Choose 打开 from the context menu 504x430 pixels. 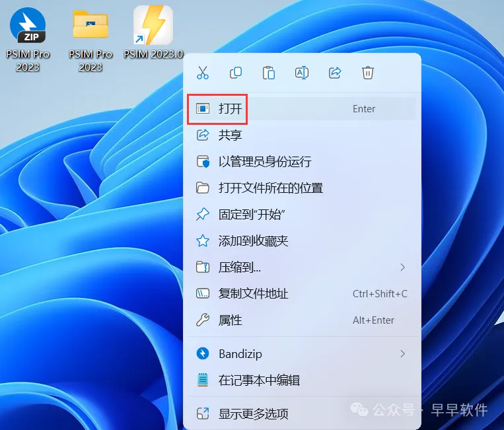click(x=301, y=108)
